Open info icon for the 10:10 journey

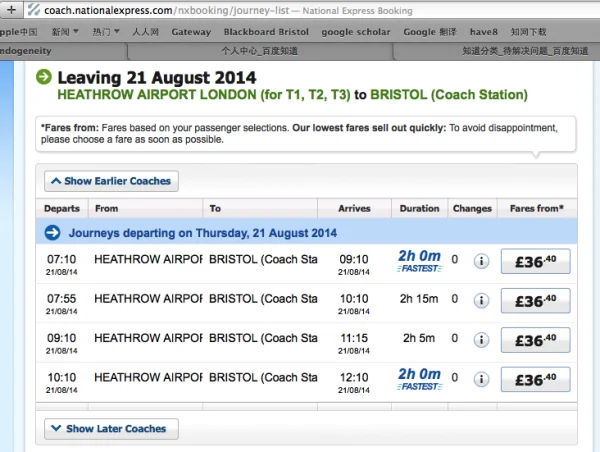(x=481, y=379)
